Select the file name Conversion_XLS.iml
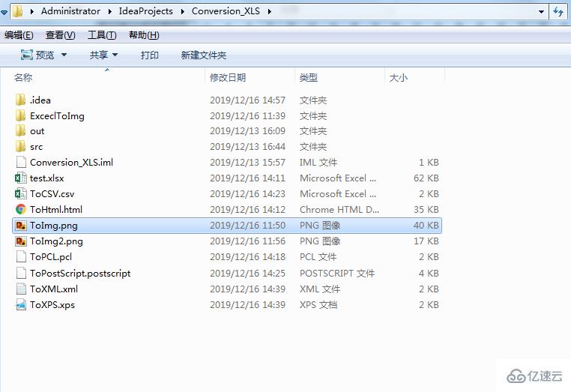 (71, 163)
